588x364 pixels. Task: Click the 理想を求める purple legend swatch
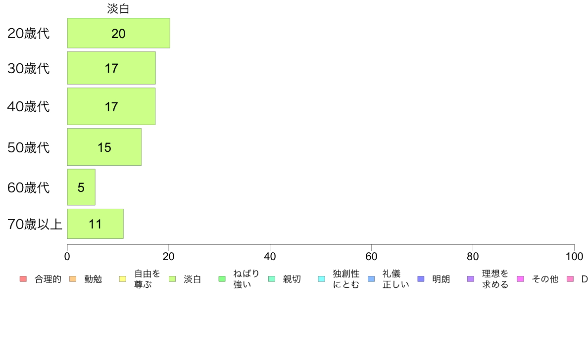[x=471, y=279]
